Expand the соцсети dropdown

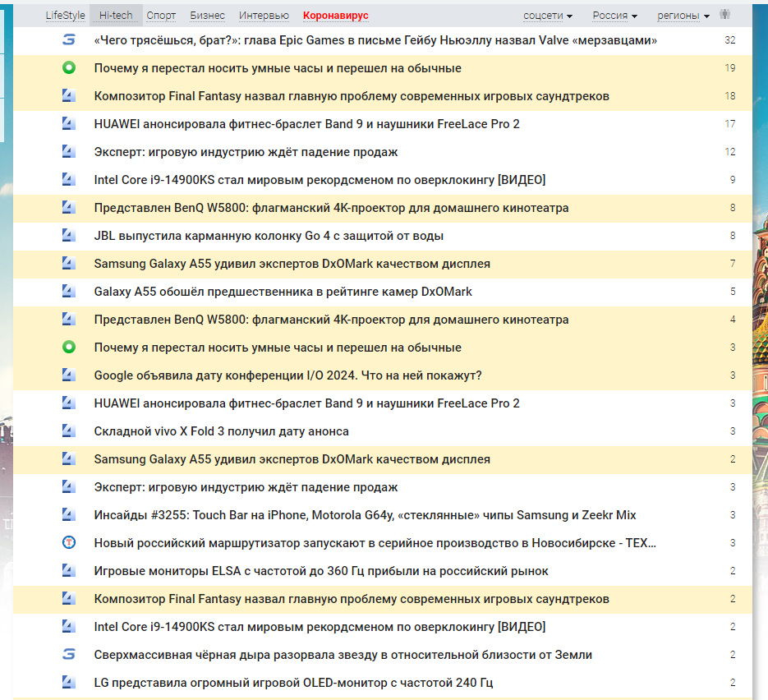(548, 16)
